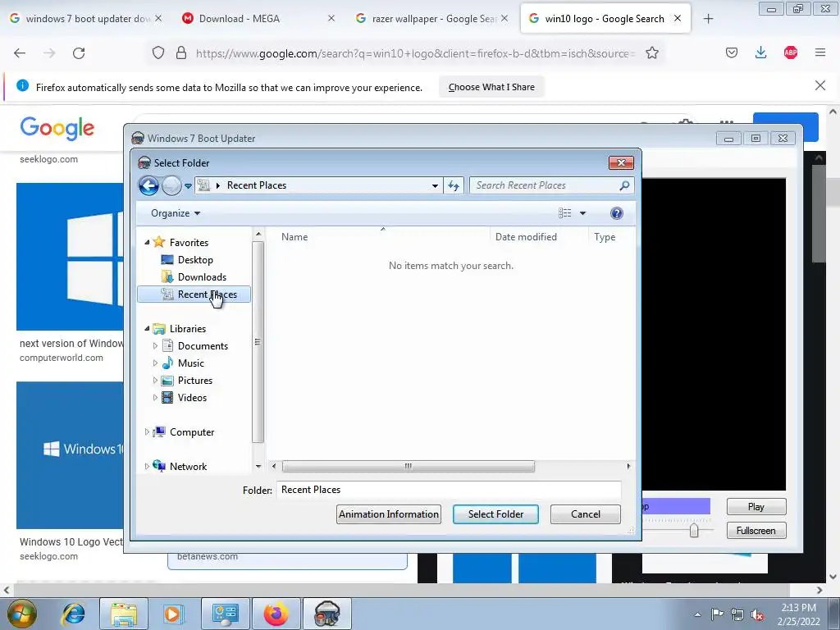Switch to the windows 7 boot updater tab
Screen dimensions: 840x630
[85, 19]
